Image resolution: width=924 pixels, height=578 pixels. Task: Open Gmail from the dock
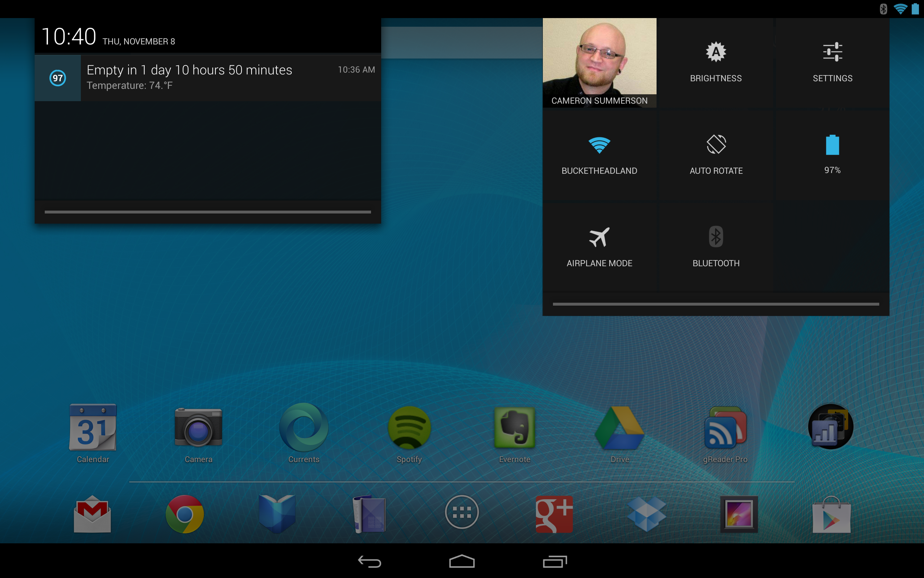point(92,514)
